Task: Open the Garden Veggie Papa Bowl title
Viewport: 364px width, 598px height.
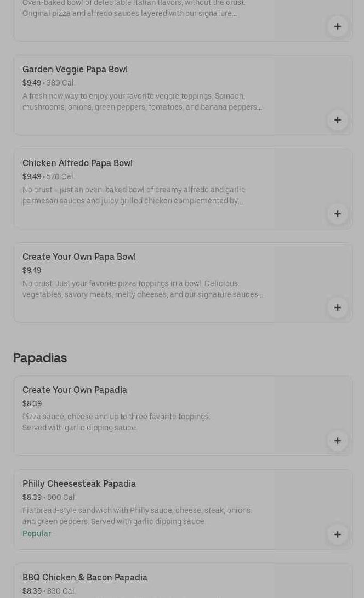Action: coord(75,69)
